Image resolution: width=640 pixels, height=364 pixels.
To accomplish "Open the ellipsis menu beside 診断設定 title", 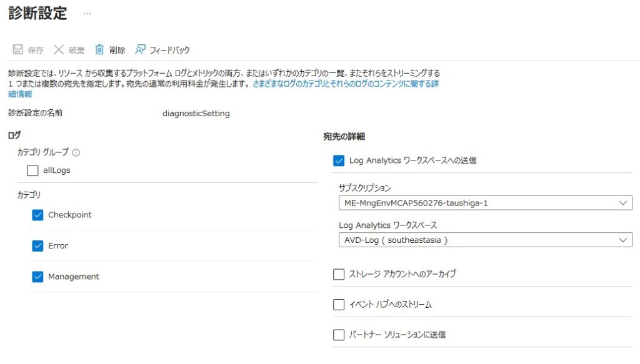I will tap(87, 14).
